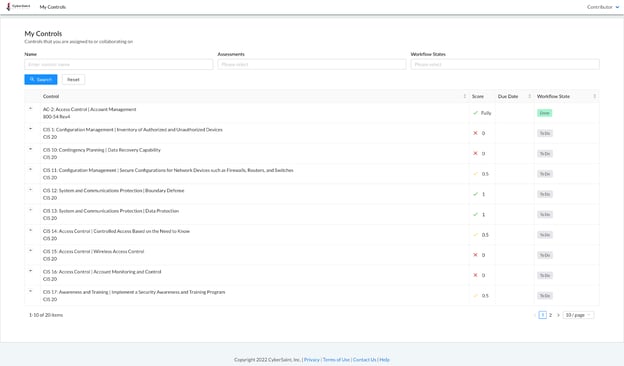The width and height of the screenshot is (624, 366).
Task: Open the 10 / page size dropdown
Action: tap(578, 315)
